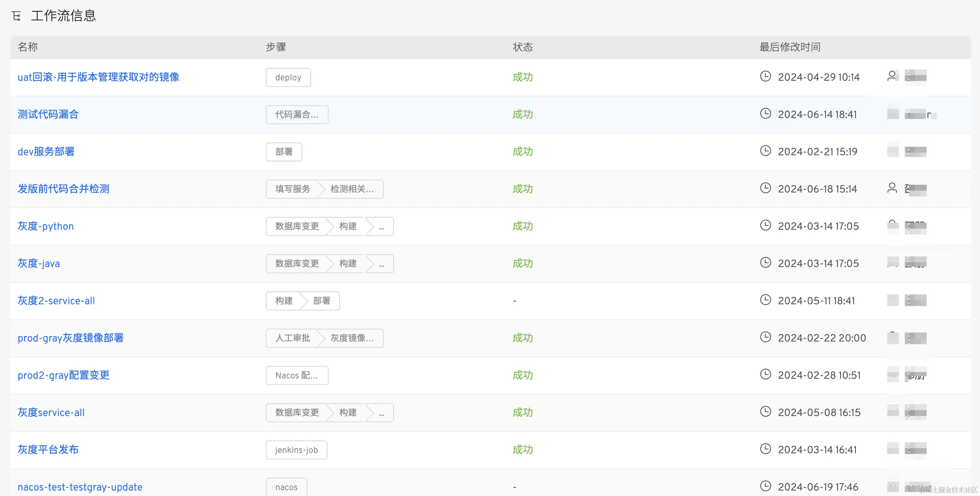Click the 成功 status in dev服务部署 row
The image size is (980, 496).
(x=522, y=152)
